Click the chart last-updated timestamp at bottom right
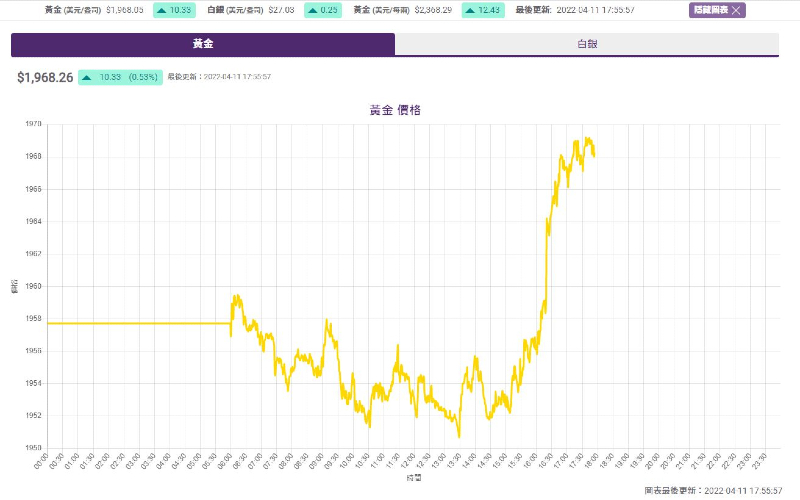Screen dimensions: 800x500 711,491
